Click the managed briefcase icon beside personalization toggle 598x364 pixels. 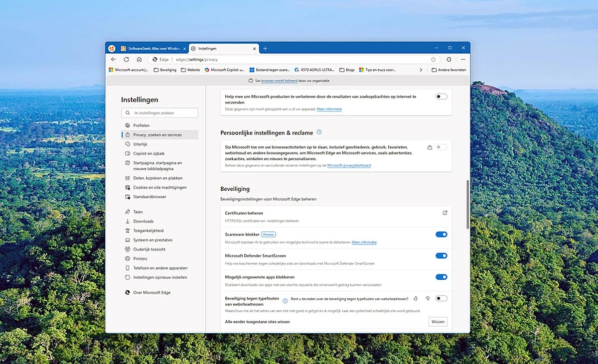[430, 147]
